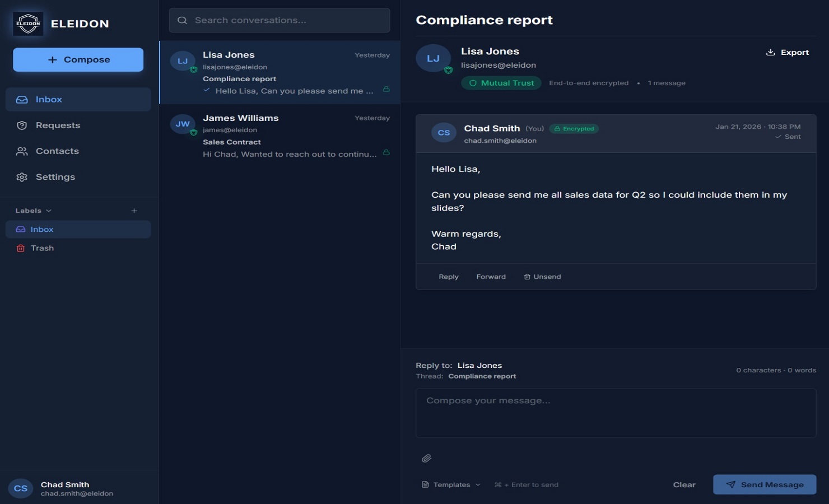Open Requests from the sidebar
The image size is (829, 504).
(21, 125)
